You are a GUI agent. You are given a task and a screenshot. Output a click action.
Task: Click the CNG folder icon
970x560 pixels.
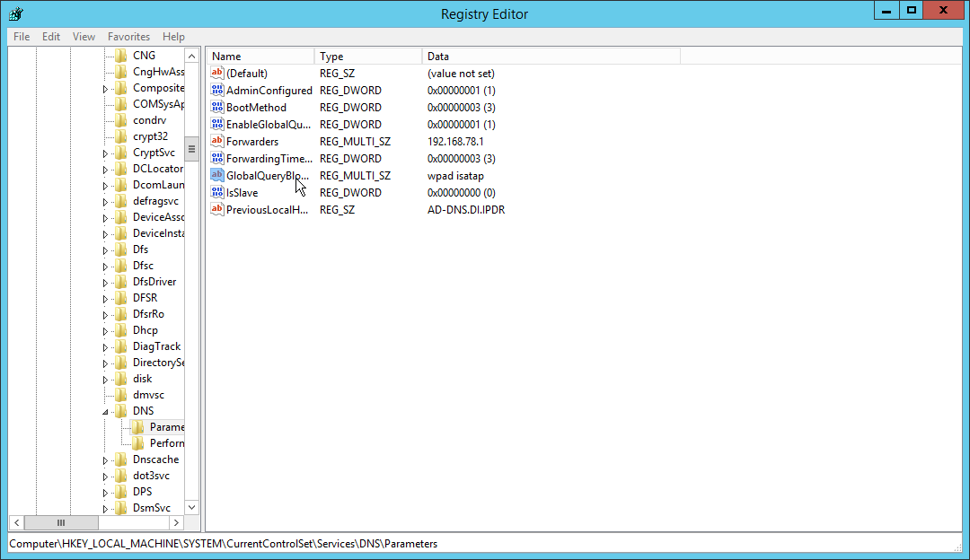pos(121,56)
